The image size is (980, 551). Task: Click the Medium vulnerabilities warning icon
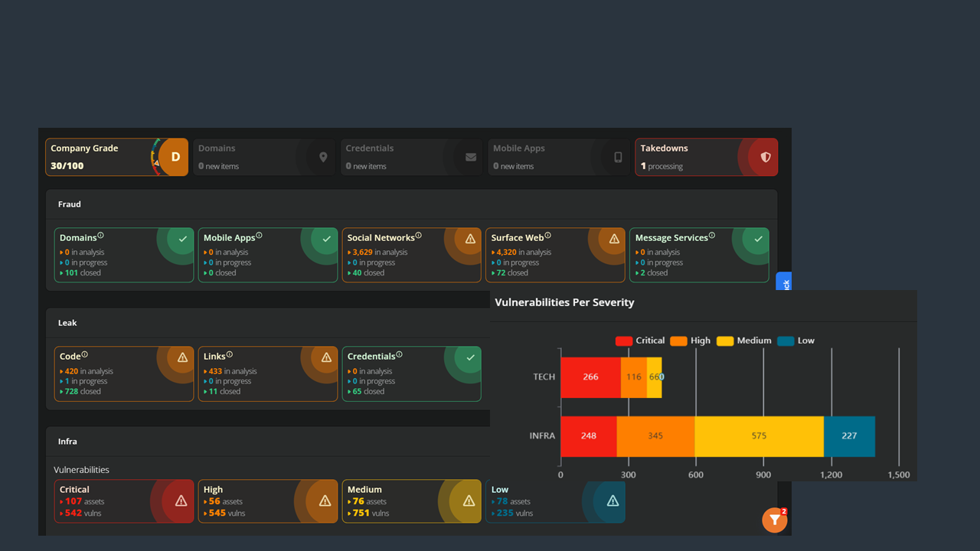469,501
